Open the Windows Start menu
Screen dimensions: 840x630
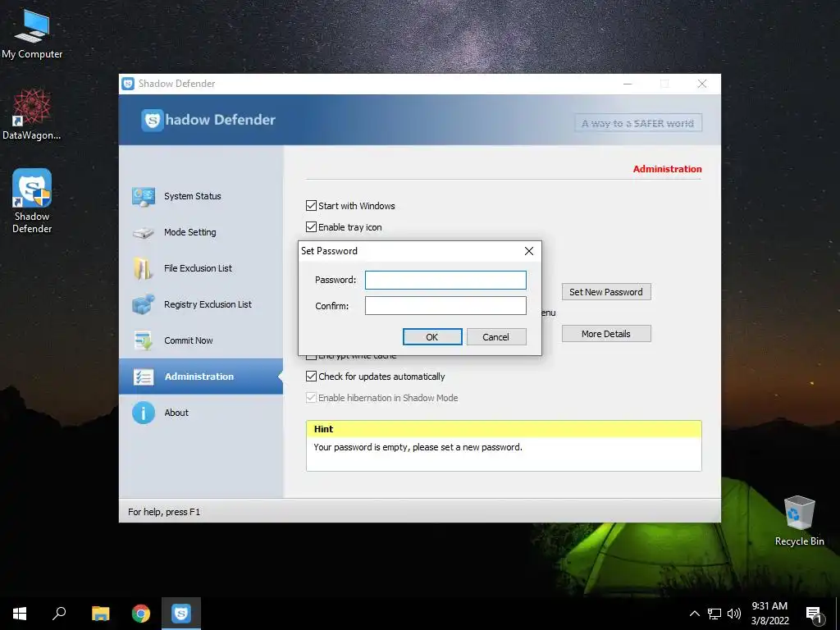point(20,614)
